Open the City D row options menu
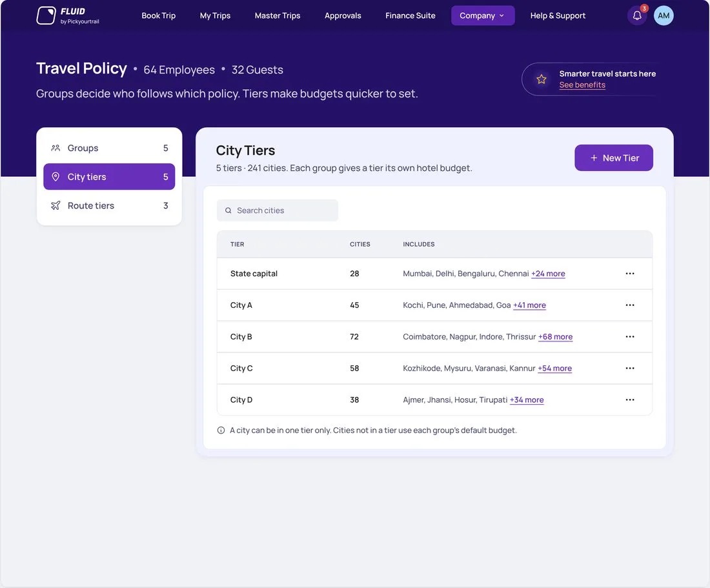 pyautogui.click(x=629, y=400)
